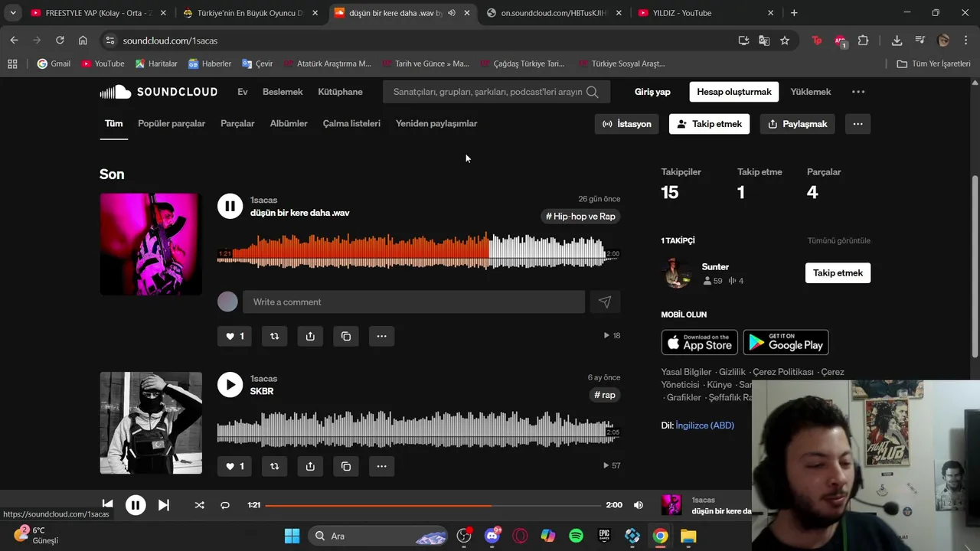
Task: Toggle shuffle in the player bar
Action: click(x=200, y=505)
